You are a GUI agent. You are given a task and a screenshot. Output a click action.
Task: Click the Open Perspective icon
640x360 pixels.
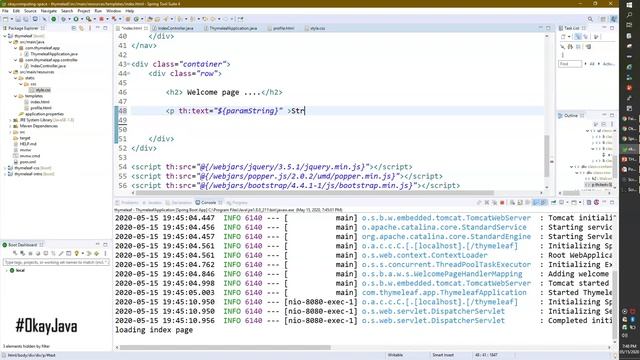603,19
